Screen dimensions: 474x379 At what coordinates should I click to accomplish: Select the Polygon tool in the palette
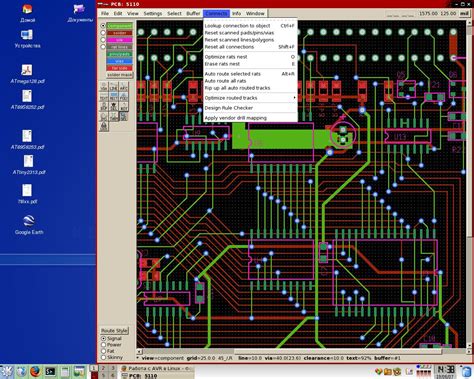(x=123, y=97)
